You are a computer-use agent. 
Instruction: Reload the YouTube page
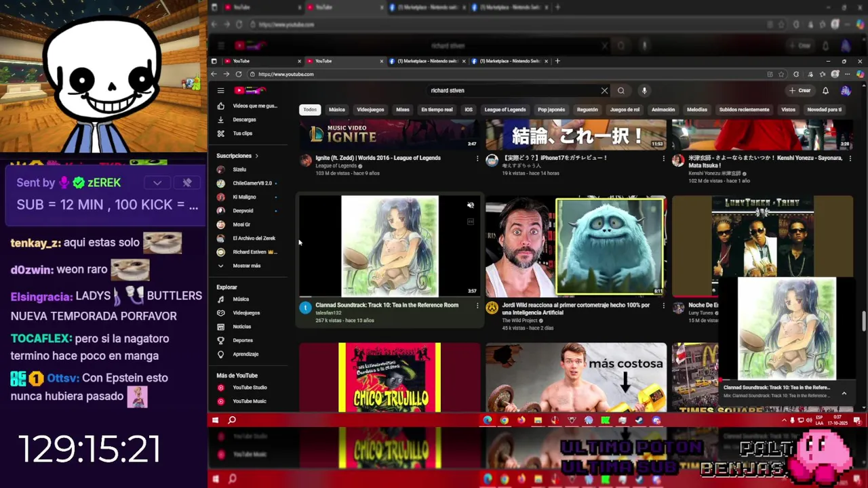pos(239,74)
